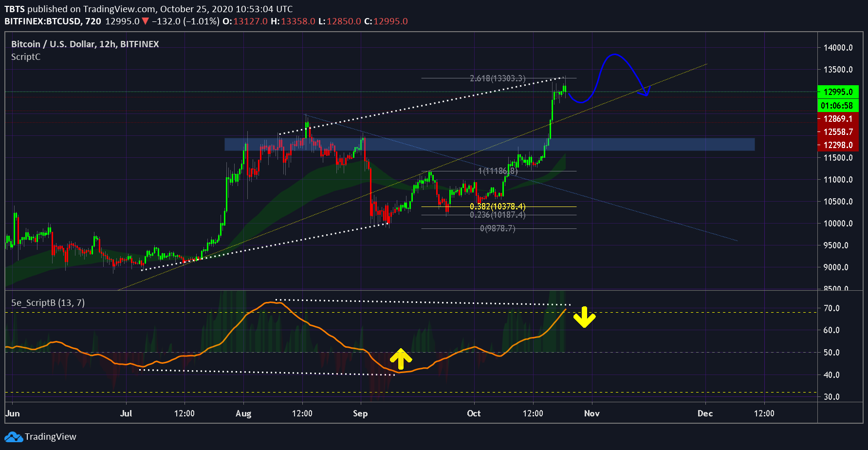Viewport: 868px width, 450px height.
Task: Select the BITFINEX:BTCUSD, 720 symbol text
Action: tap(53, 21)
